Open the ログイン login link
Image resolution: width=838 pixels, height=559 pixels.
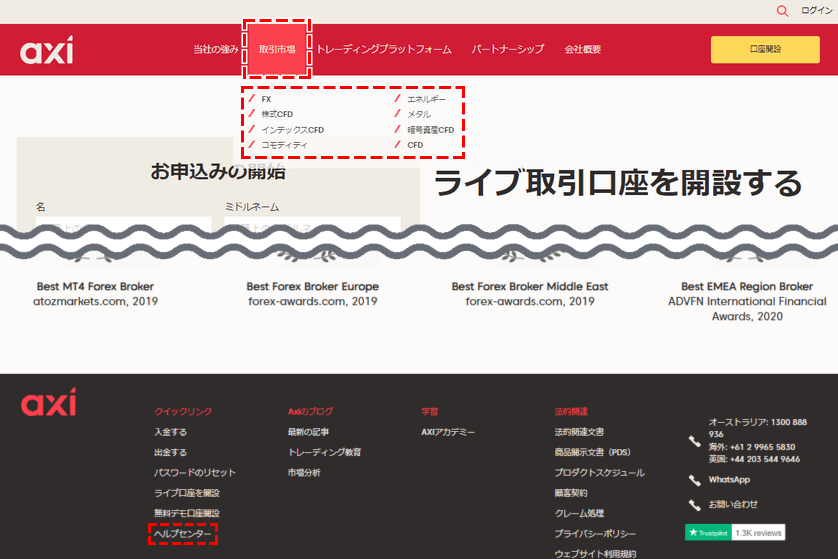coord(816,10)
